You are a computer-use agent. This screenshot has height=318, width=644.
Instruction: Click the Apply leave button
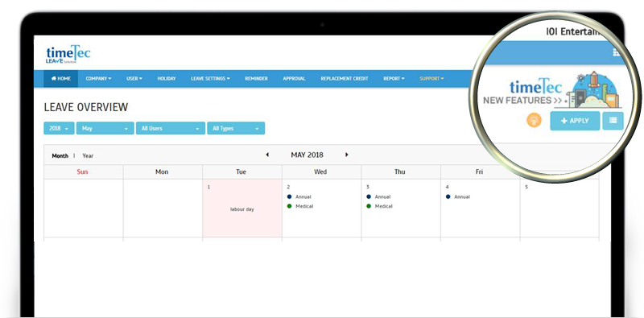[575, 121]
